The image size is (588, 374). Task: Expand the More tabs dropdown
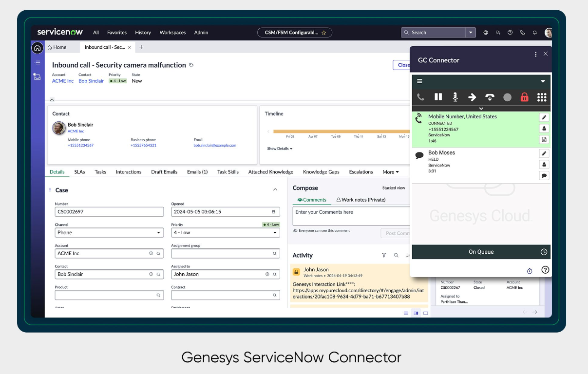click(391, 172)
